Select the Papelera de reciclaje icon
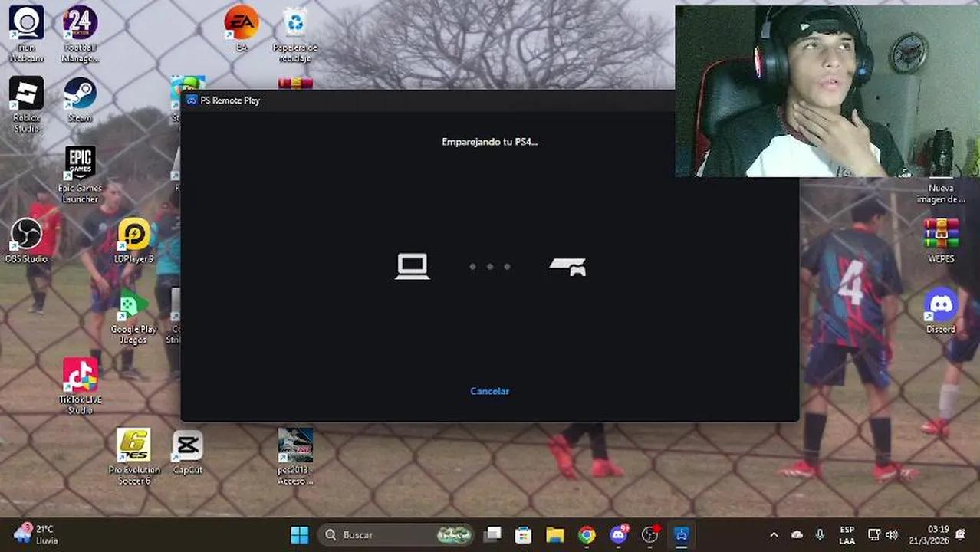 pyautogui.click(x=295, y=34)
